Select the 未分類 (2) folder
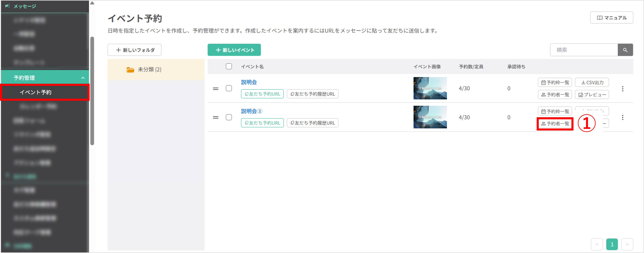 click(156, 69)
